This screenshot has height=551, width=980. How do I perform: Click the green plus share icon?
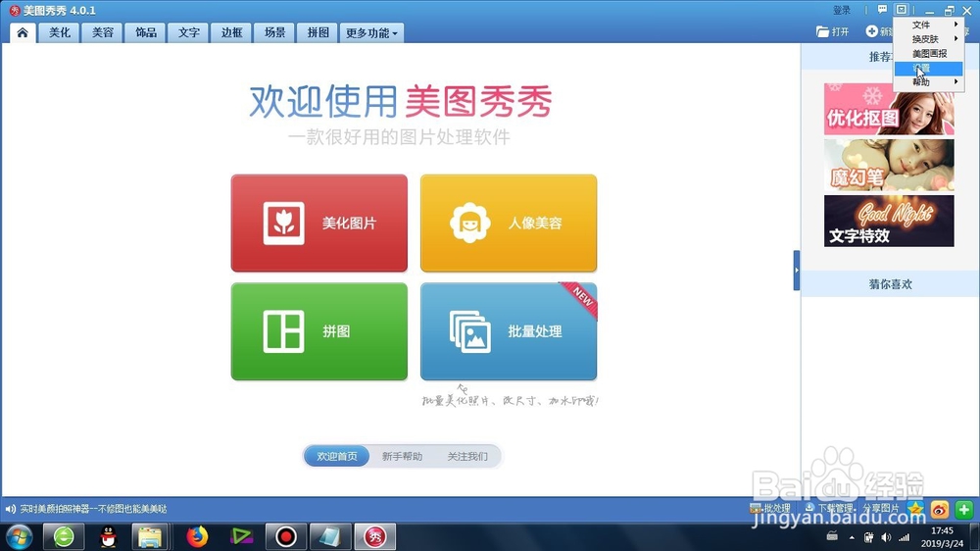963,509
